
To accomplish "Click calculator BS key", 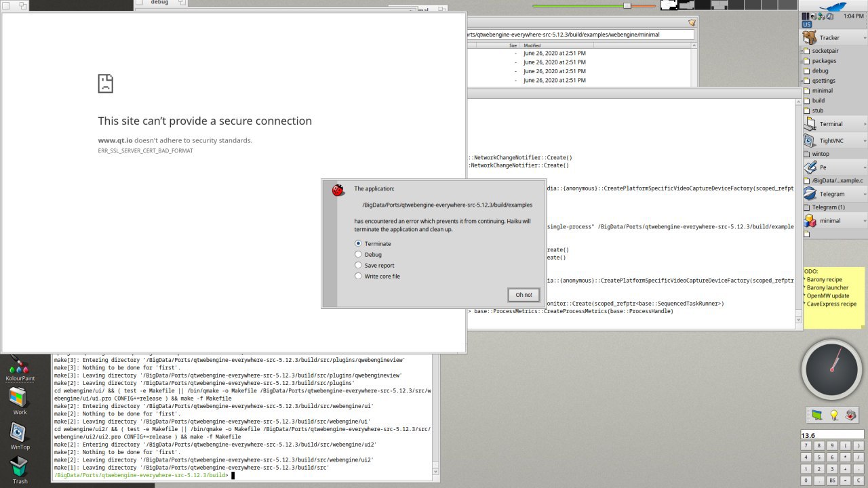I will [x=832, y=481].
